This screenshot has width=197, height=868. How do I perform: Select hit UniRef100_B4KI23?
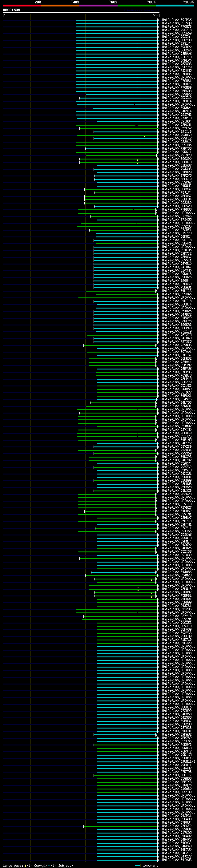(176, 291)
